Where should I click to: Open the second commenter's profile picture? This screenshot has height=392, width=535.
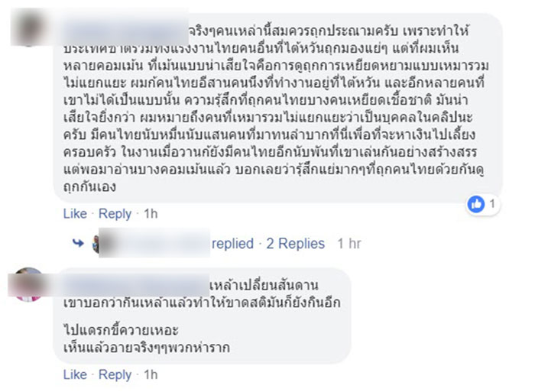coord(28,283)
